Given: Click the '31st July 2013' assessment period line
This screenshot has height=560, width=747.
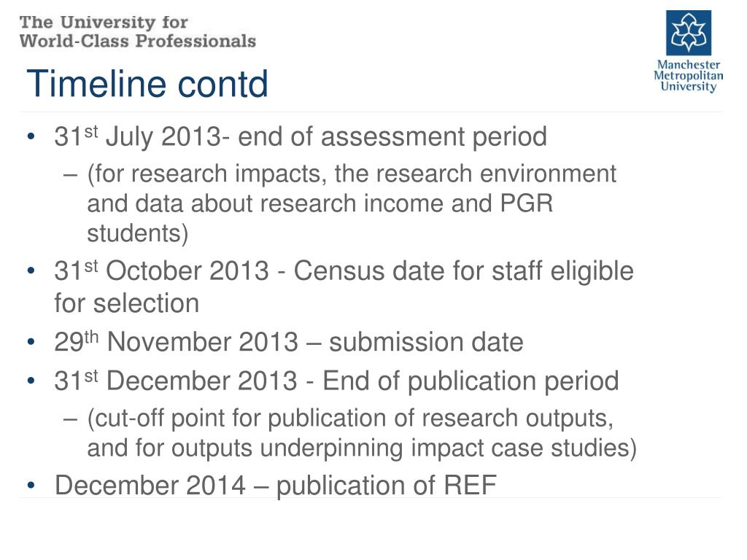Looking at the screenshot, I should pos(301,136).
